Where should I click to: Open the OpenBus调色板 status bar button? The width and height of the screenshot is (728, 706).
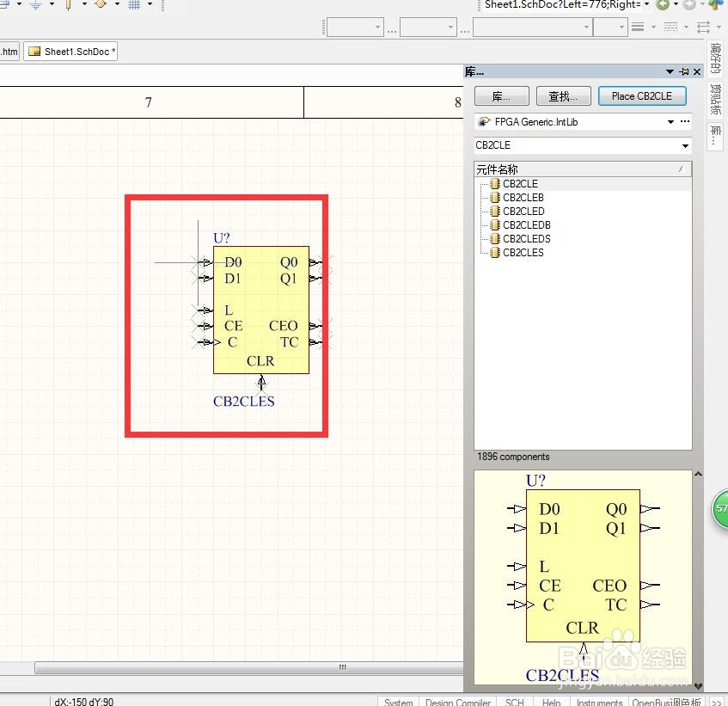[666, 702]
